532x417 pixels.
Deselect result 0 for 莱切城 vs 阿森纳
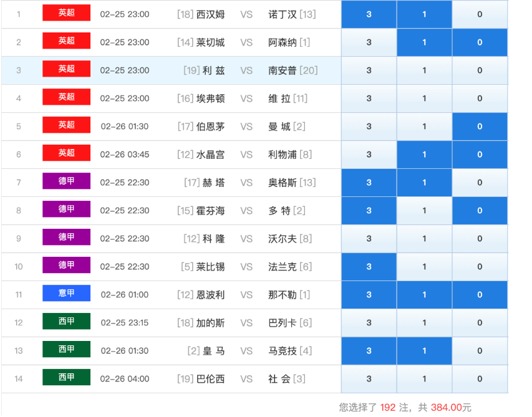click(x=480, y=42)
